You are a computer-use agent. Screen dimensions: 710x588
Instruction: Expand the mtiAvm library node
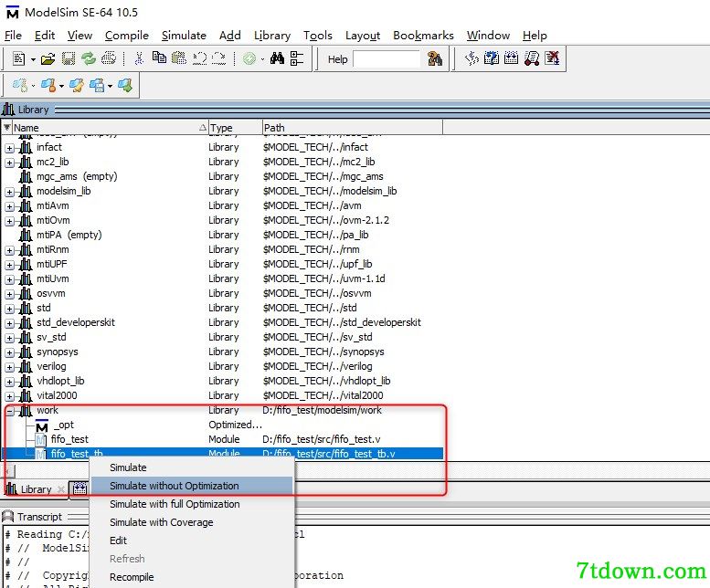point(9,206)
